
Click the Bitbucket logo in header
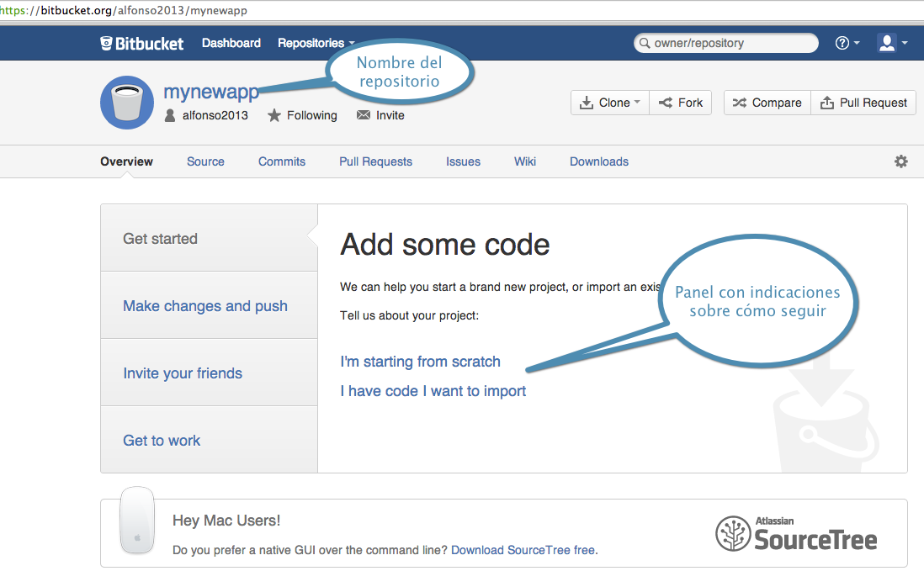(141, 43)
